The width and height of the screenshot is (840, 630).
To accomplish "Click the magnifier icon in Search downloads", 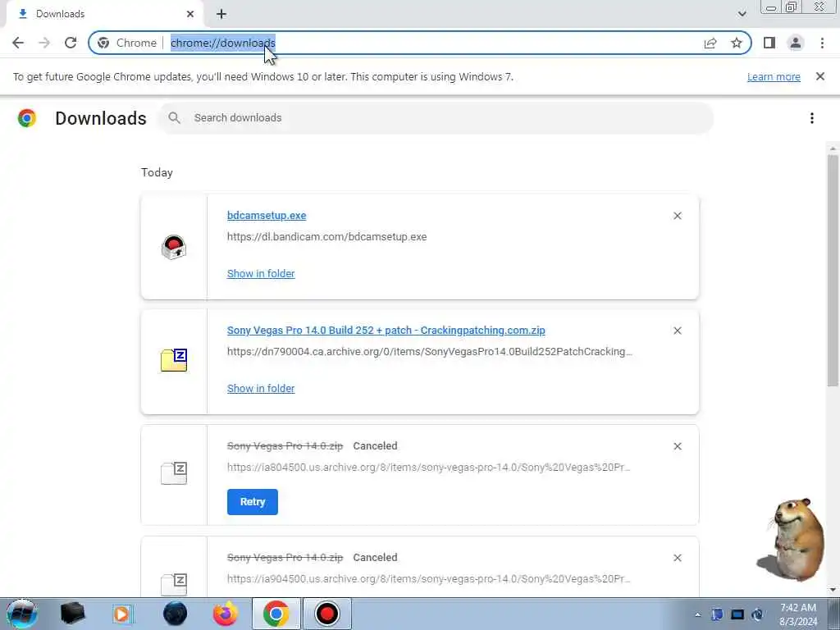I will click(174, 118).
